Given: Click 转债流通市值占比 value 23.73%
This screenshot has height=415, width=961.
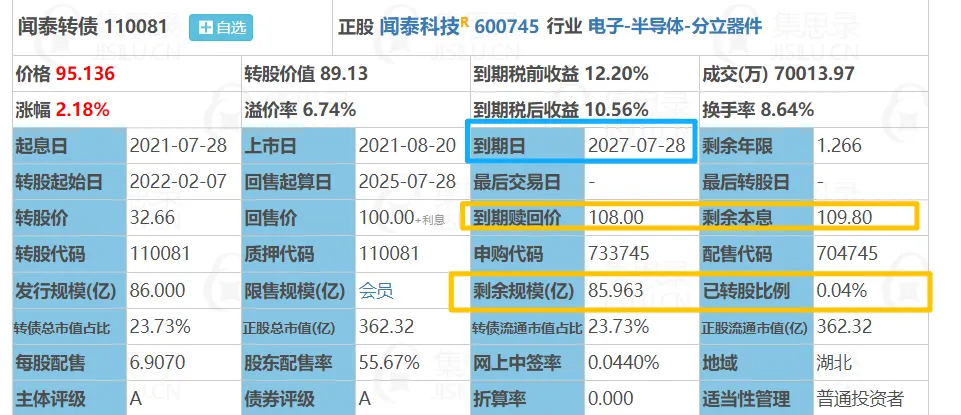Looking at the screenshot, I should (x=618, y=327).
